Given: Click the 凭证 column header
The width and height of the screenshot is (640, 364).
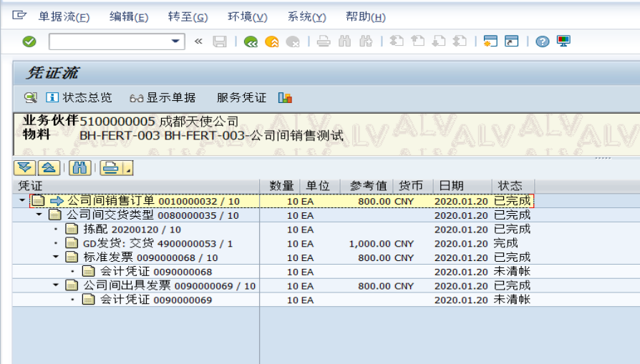Looking at the screenshot, I should (x=136, y=186).
